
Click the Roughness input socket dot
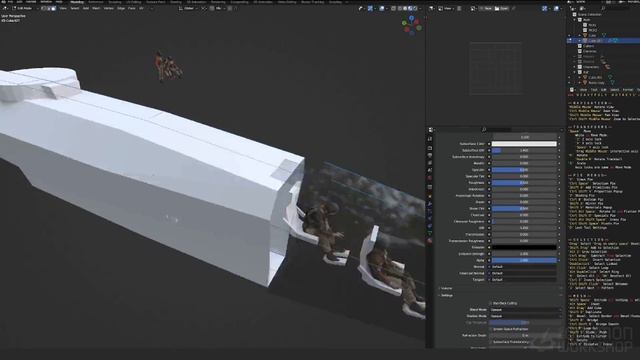(x=489, y=183)
